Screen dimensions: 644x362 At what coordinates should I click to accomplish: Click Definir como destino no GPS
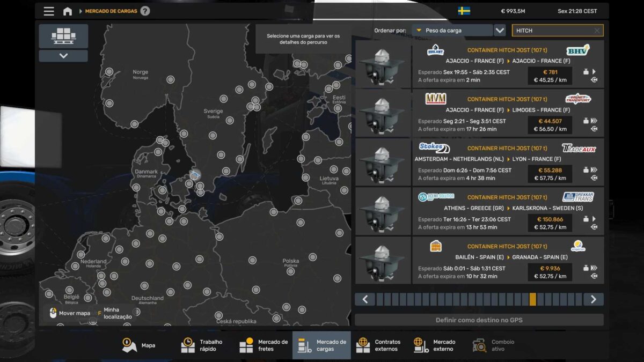click(x=479, y=320)
